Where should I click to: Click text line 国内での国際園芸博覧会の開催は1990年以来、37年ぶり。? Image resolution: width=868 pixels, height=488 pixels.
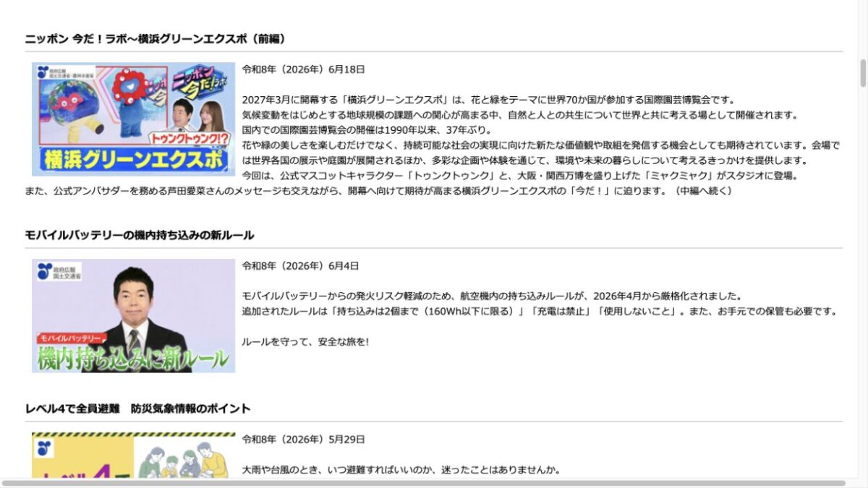[x=367, y=130]
